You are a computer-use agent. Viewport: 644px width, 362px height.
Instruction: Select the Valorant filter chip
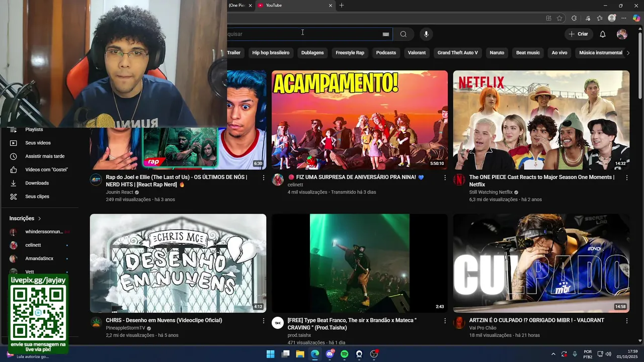417,53
